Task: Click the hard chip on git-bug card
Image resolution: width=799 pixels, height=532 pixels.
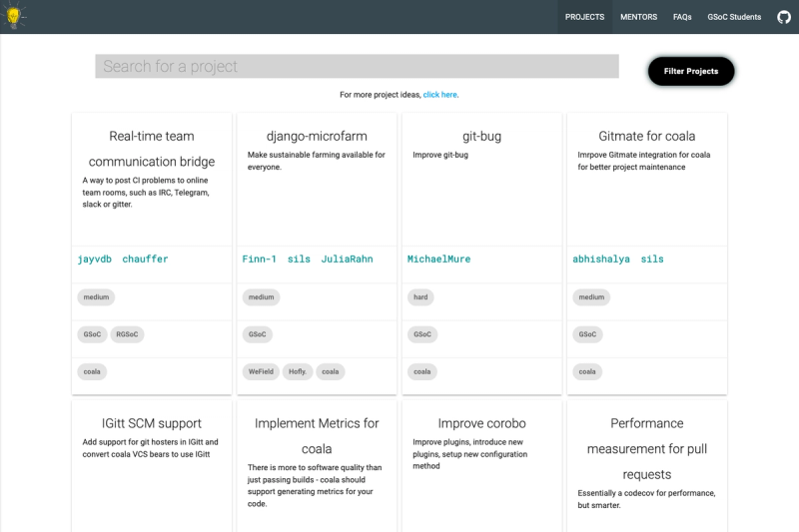Action: (x=420, y=297)
